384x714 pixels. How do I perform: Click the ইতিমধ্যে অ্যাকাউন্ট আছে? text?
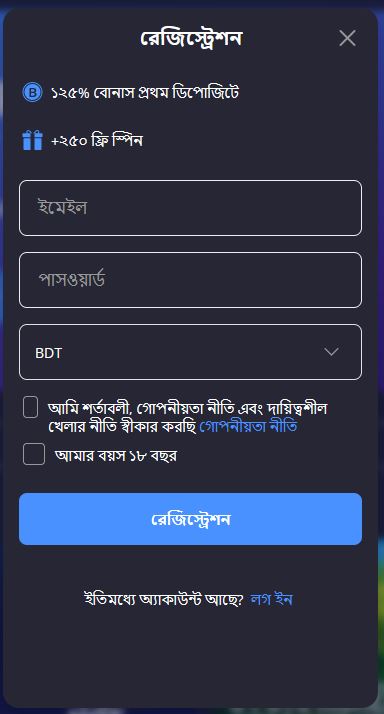(x=164, y=599)
